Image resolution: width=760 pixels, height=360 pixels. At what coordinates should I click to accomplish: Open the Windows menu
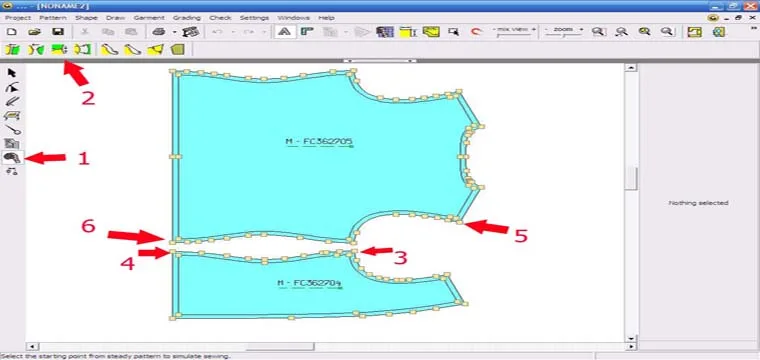point(294,18)
